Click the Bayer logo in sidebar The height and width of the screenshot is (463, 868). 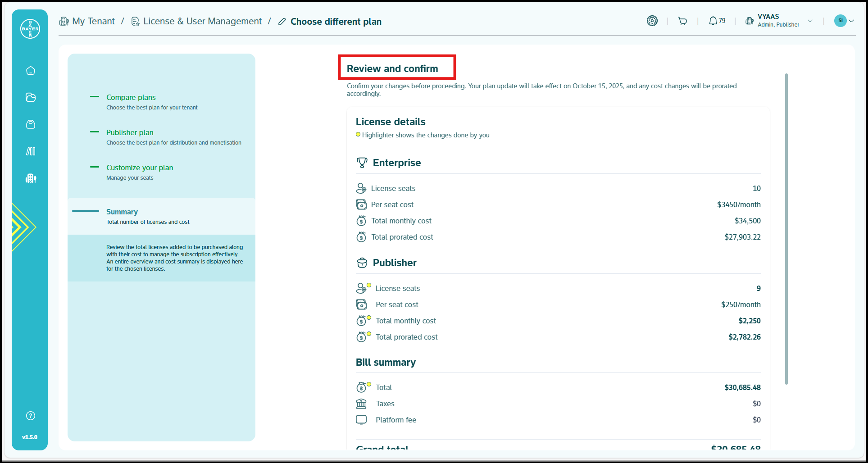point(30,29)
